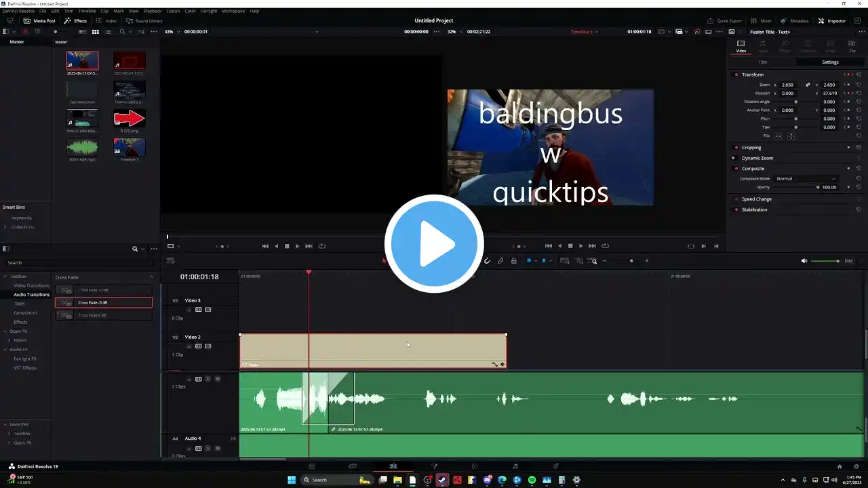Open the Composite Mode dropdown
The image size is (868, 488).
(806, 178)
